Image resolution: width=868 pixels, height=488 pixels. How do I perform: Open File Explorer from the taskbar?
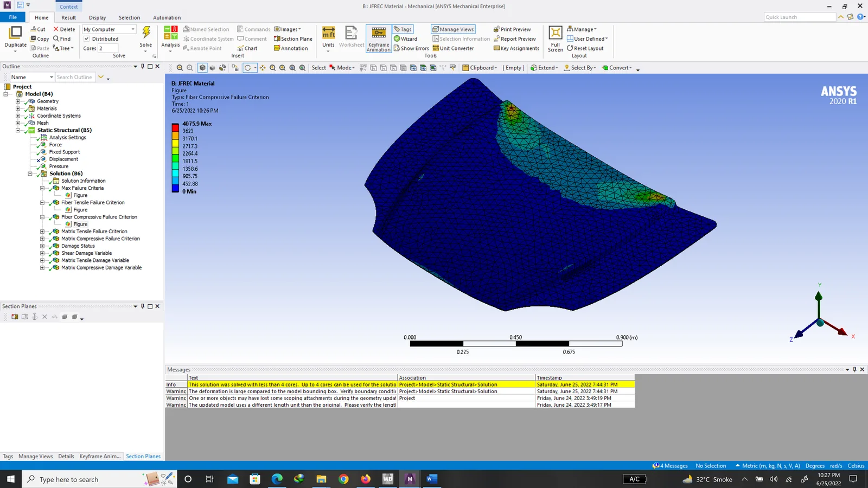point(321,479)
